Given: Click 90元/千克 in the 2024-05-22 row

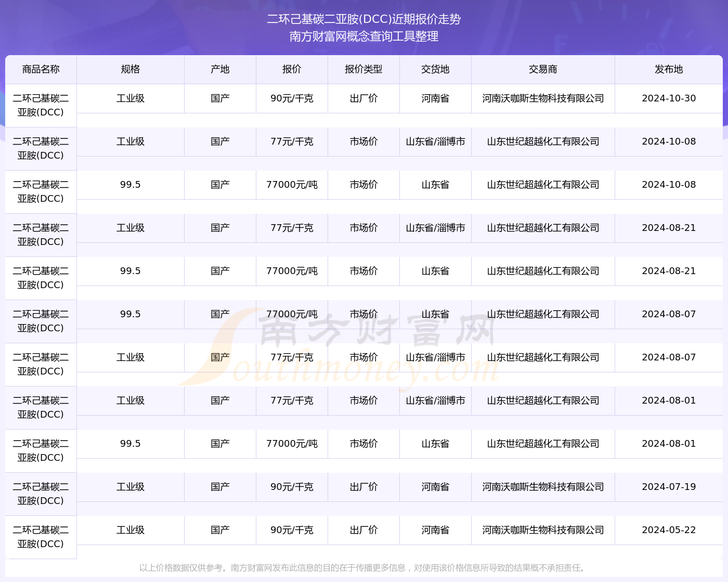Looking at the screenshot, I should (292, 530).
